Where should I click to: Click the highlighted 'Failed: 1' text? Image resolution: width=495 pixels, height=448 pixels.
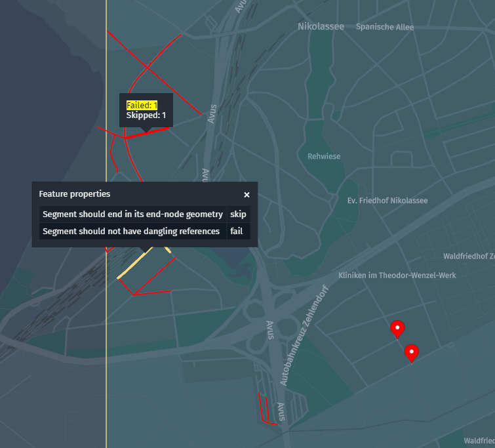pyautogui.click(x=142, y=105)
